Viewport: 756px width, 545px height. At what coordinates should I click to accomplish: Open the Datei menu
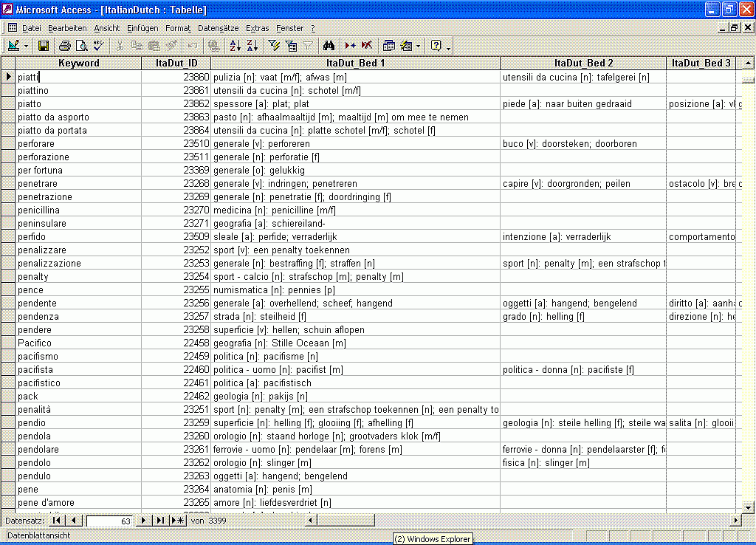pyautogui.click(x=31, y=28)
